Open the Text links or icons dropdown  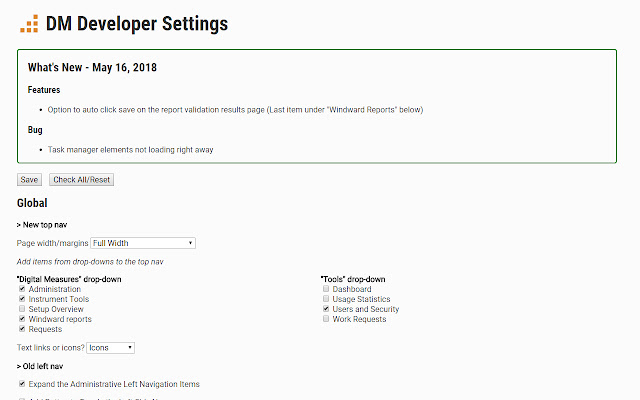point(111,348)
